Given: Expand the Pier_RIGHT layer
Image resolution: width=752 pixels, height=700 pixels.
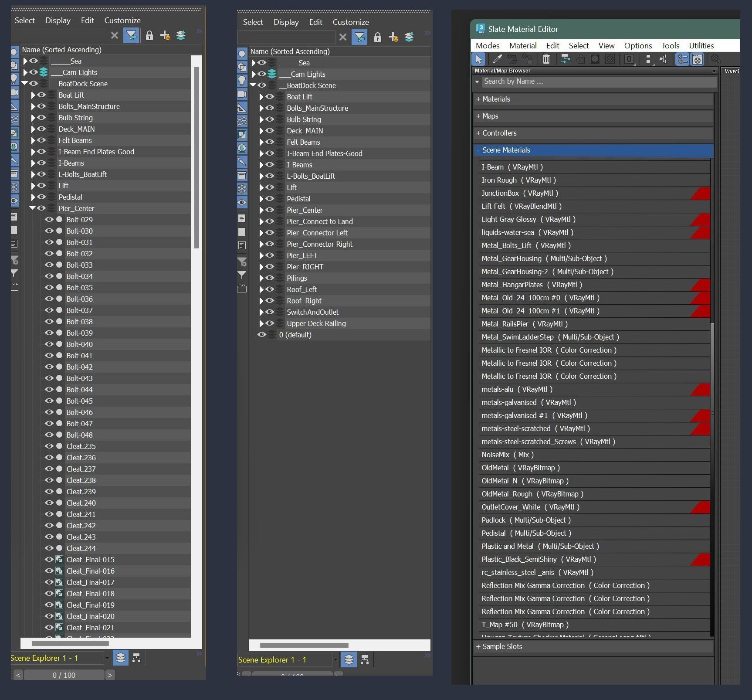Looking at the screenshot, I should 261,267.
